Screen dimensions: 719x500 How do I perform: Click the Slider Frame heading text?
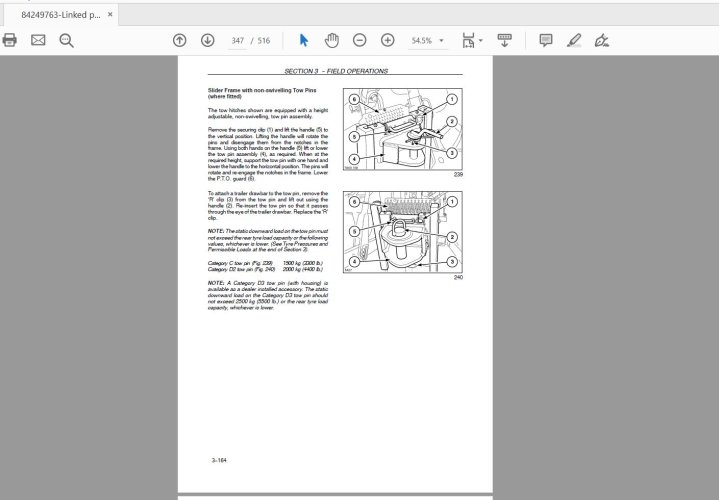262,93
